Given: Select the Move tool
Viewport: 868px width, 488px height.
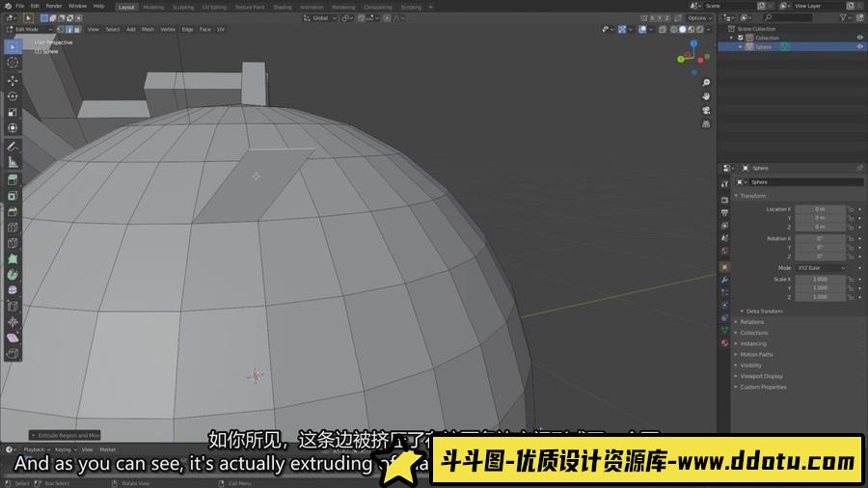Looking at the screenshot, I should (13, 81).
